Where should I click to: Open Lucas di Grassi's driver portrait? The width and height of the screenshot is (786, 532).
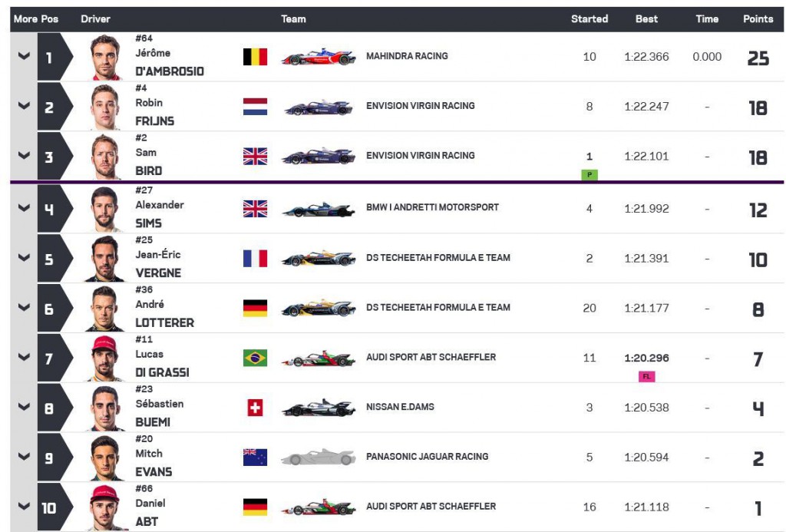point(105,358)
